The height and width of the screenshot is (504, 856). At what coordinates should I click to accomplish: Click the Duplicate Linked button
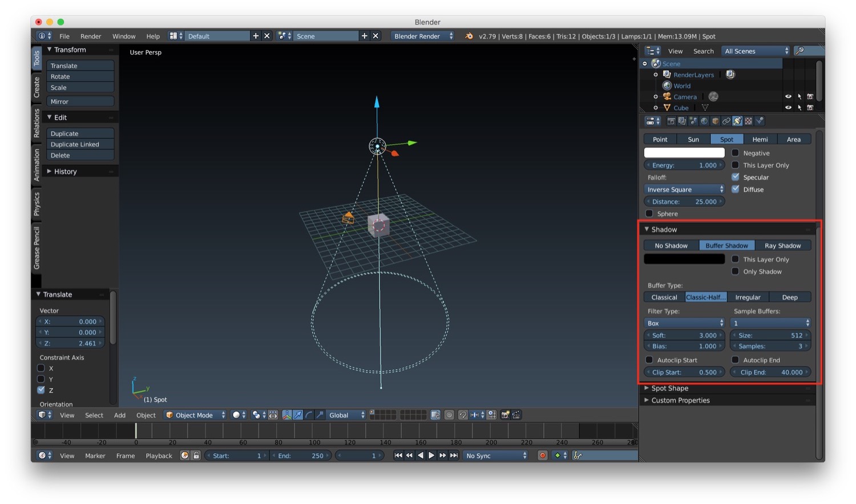pos(80,144)
